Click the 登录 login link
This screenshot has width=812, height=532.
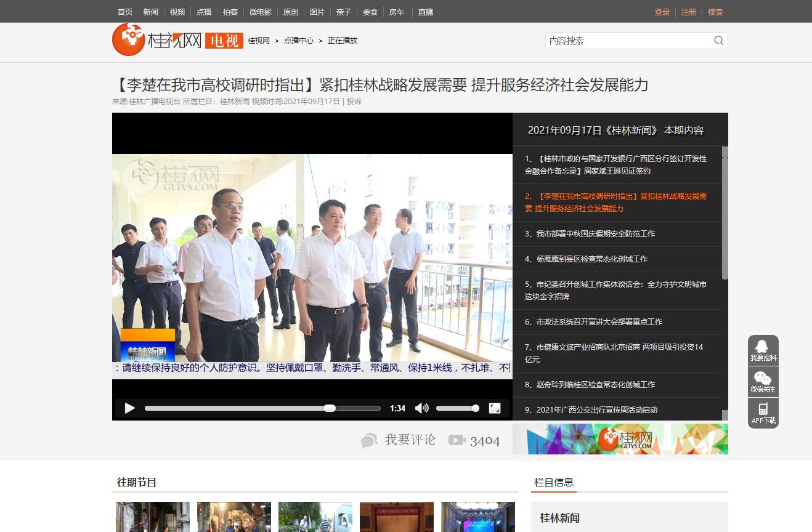tap(662, 12)
